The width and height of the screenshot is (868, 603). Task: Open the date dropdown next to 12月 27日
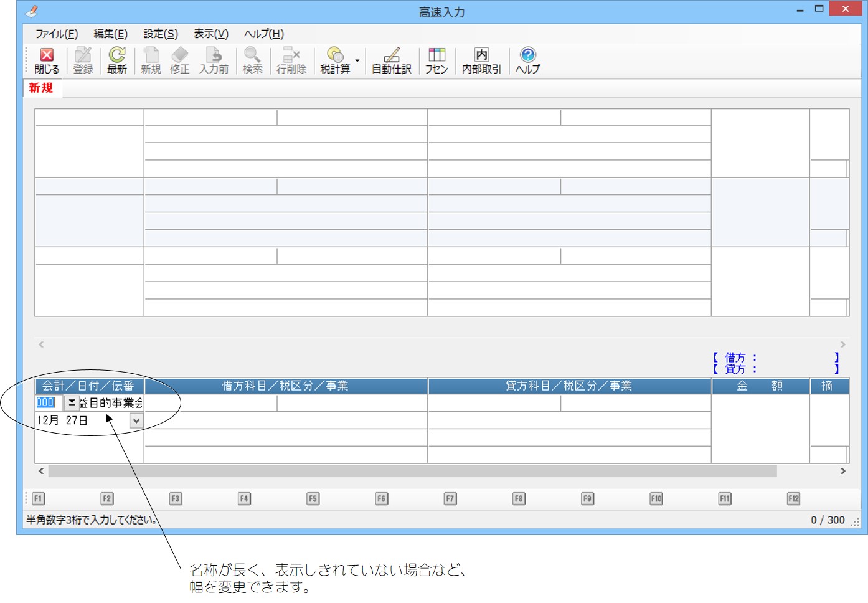[136, 421]
